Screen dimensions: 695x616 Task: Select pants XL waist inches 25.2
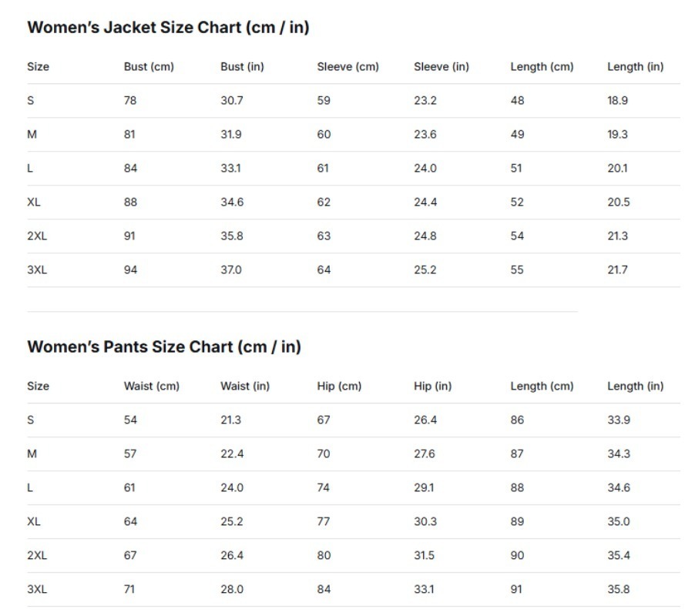(232, 521)
